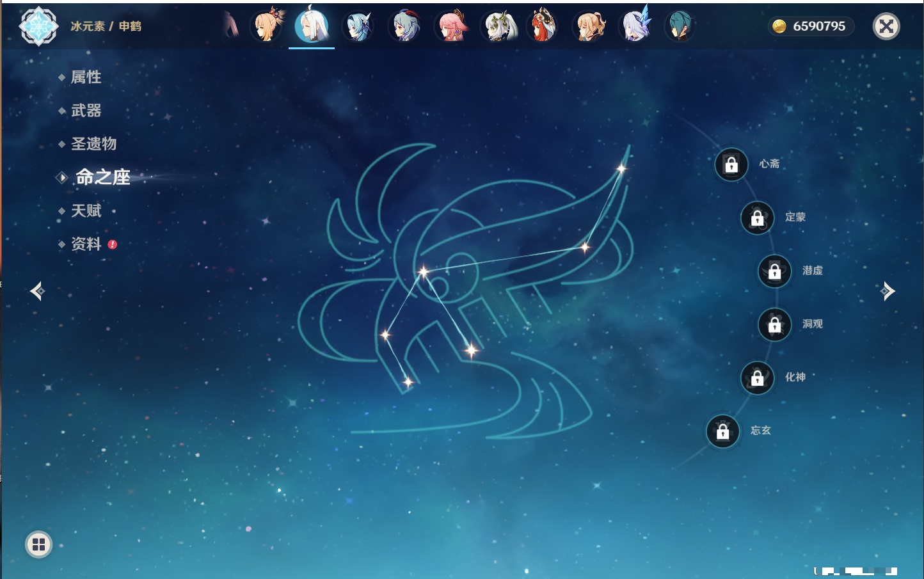Screen dimensions: 924x579
Task: Pick the Nahida avatar with green hairpin
Action: click(497, 26)
